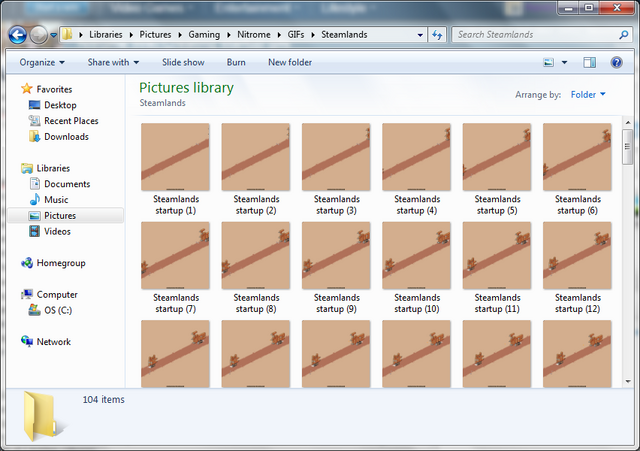Go back with the Back arrow button

(x=18, y=35)
